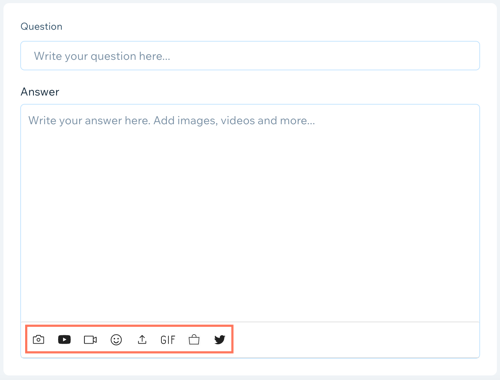
Task: Insert a YouTube video into the answer
Action: pos(64,340)
